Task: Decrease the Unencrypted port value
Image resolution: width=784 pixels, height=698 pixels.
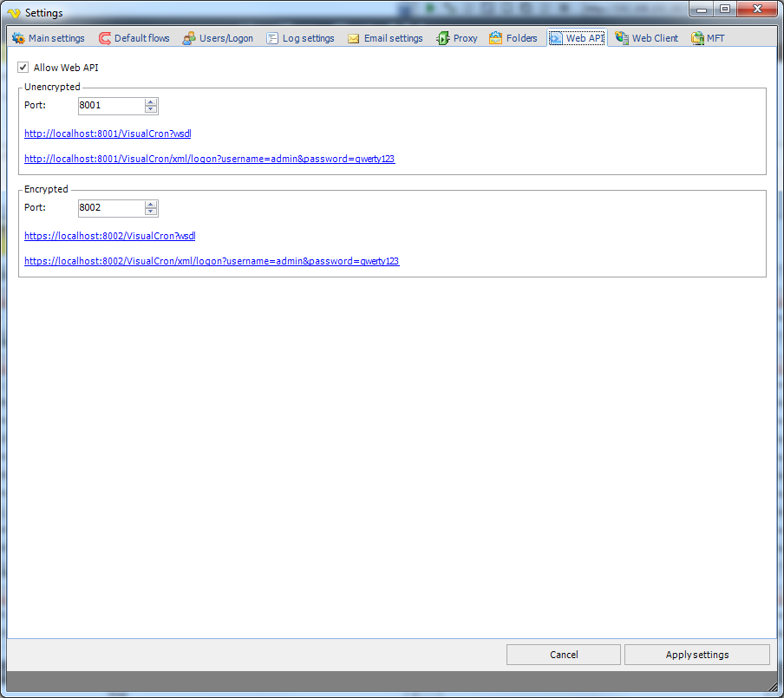Action: point(151,109)
